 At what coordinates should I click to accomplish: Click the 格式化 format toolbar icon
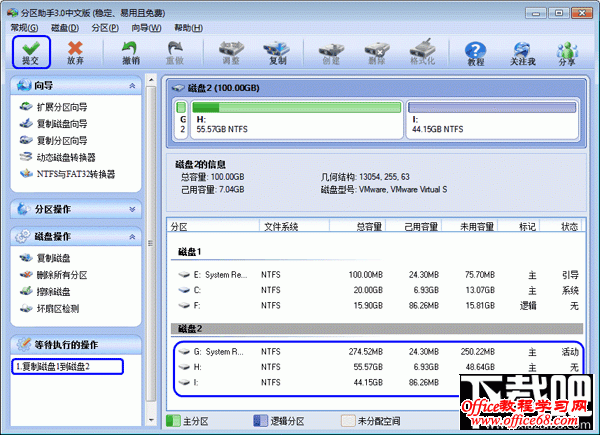click(422, 52)
